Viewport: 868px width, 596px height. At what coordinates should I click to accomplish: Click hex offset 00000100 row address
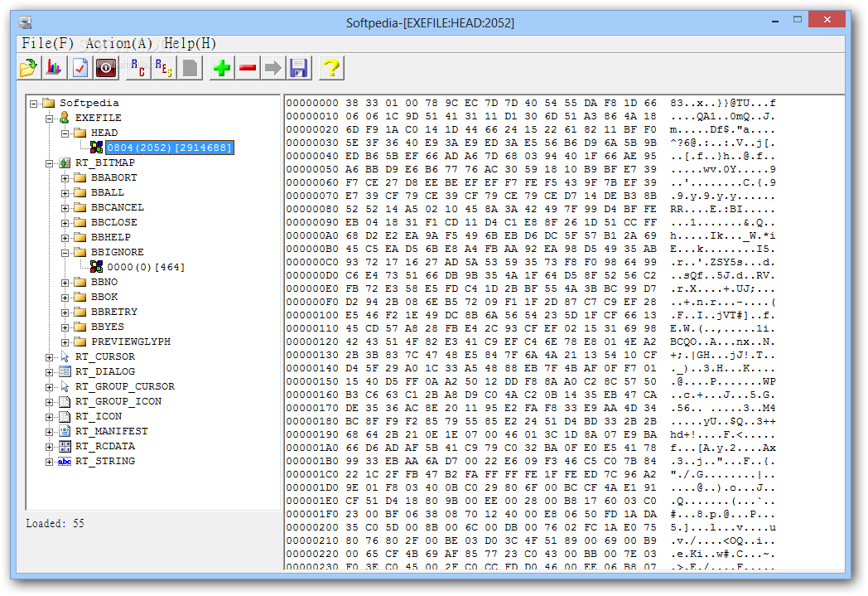[x=312, y=315]
